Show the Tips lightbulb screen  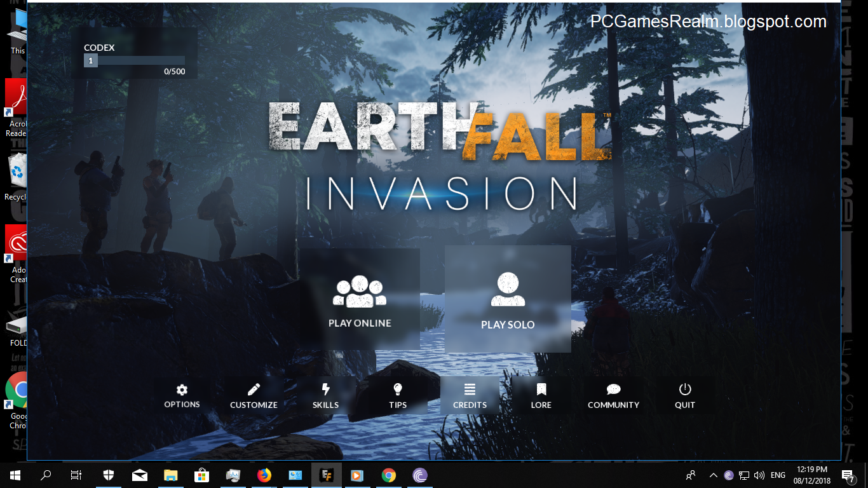398,395
